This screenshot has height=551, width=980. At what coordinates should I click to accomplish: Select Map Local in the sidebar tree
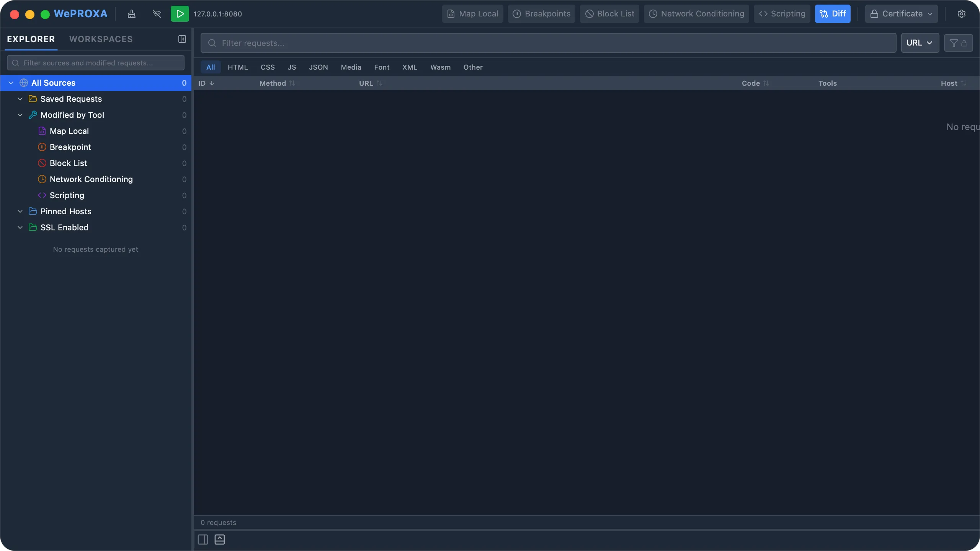[x=96, y=131]
